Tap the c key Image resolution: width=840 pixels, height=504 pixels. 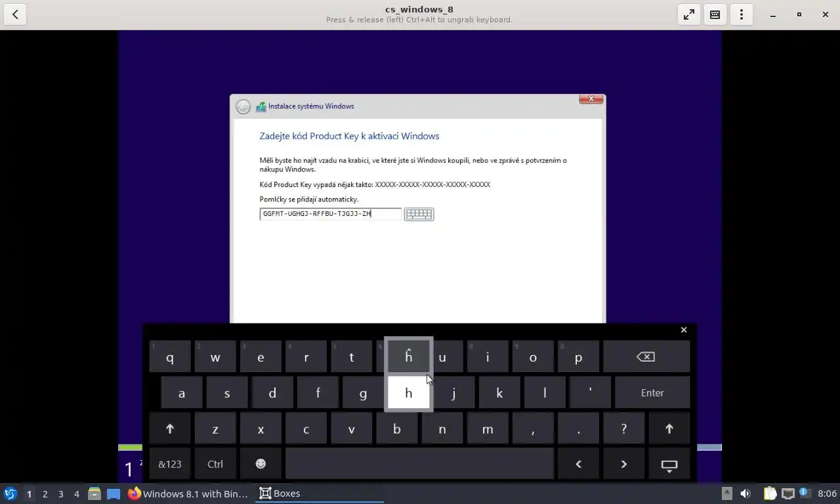click(x=306, y=429)
